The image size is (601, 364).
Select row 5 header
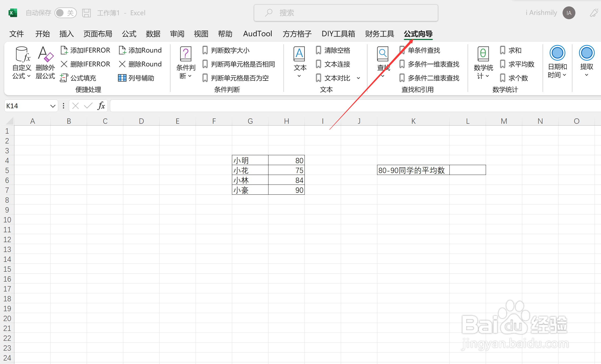pos(7,170)
